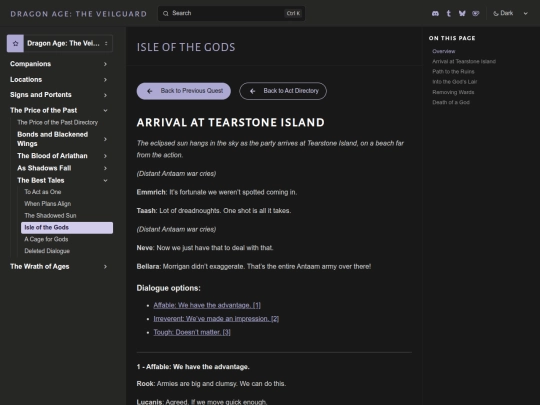Click the arrow icon in Back to Previous Quest
Screen dimensions: 540x405
(149, 91)
